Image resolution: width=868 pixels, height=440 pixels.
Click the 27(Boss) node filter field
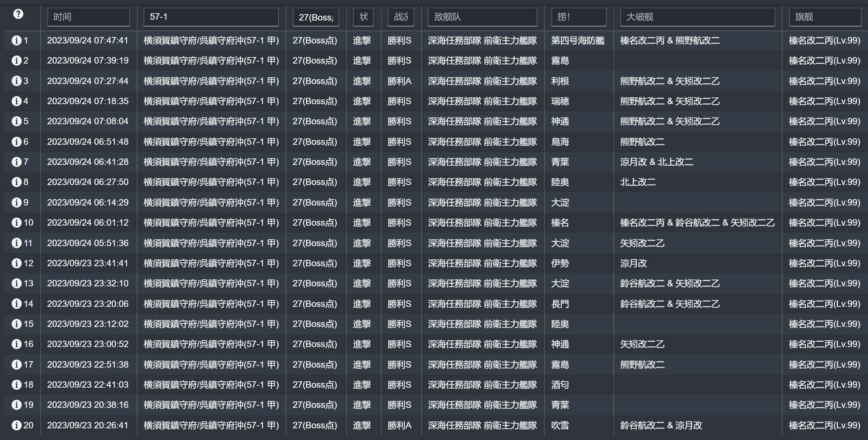316,17
